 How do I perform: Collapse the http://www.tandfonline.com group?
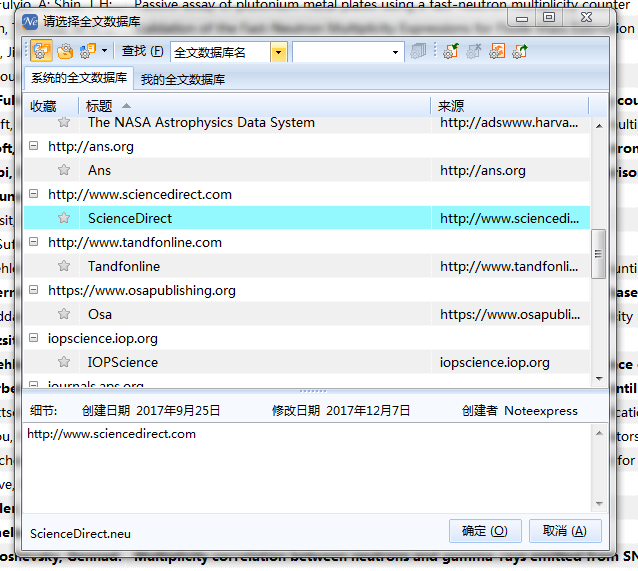34,242
